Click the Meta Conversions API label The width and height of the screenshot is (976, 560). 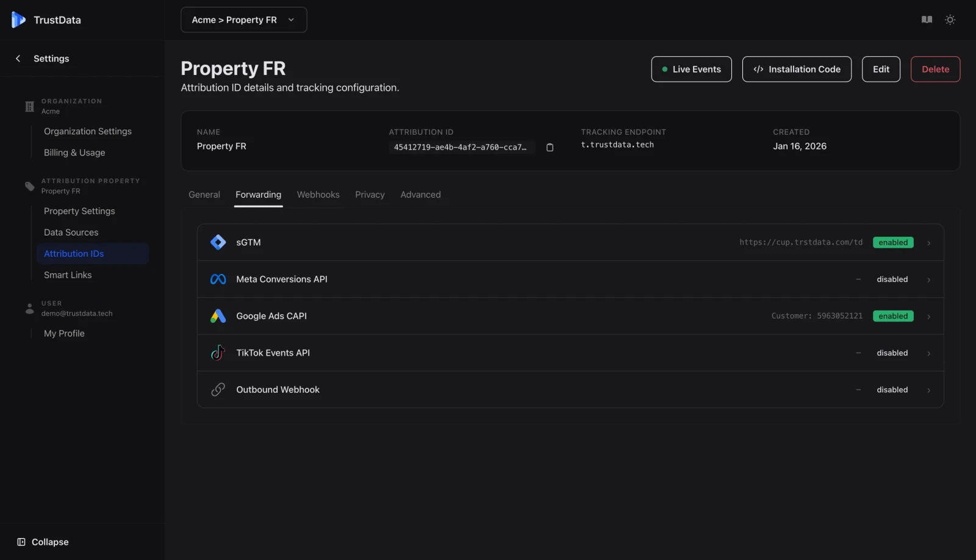[282, 279]
